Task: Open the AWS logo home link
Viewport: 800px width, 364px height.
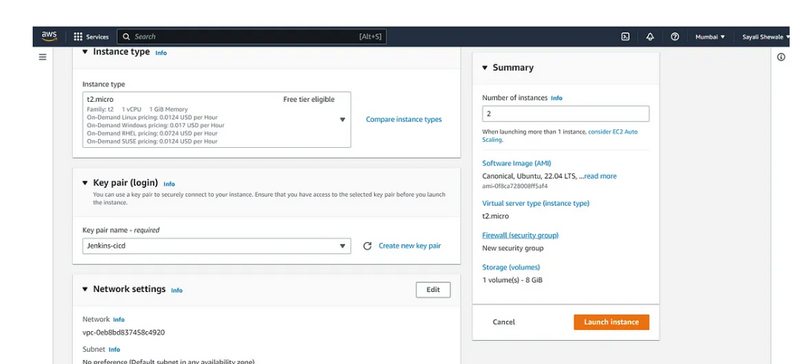Action: pos(49,36)
